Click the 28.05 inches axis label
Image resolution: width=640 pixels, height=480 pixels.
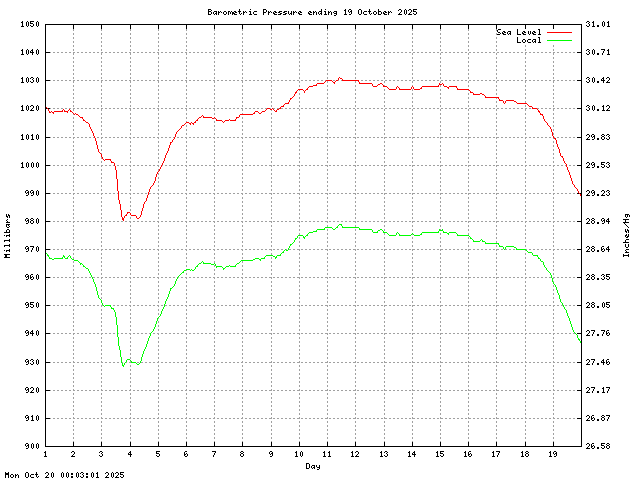597,305
